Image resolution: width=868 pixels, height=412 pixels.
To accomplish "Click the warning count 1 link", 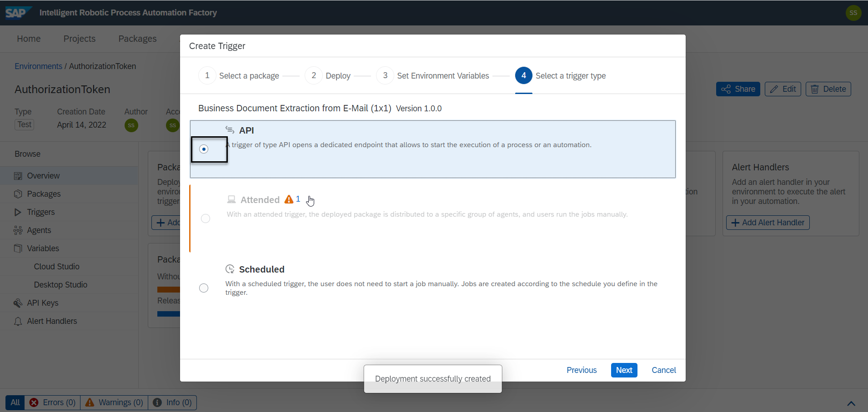I will tap(298, 199).
